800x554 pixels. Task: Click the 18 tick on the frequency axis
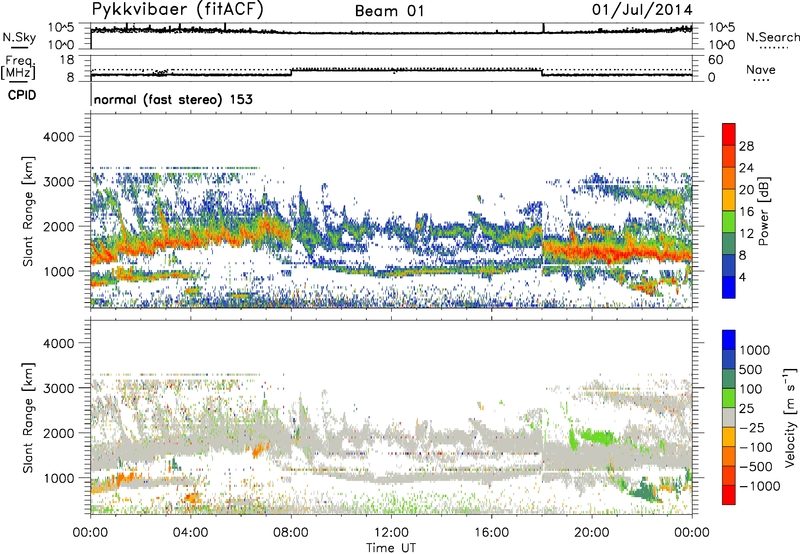click(x=67, y=60)
